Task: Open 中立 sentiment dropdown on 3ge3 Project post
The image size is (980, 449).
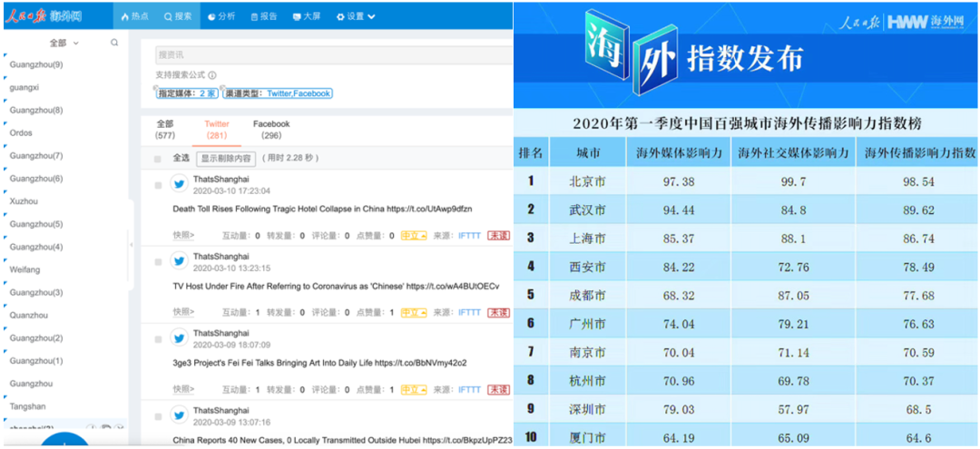Action: coord(414,390)
